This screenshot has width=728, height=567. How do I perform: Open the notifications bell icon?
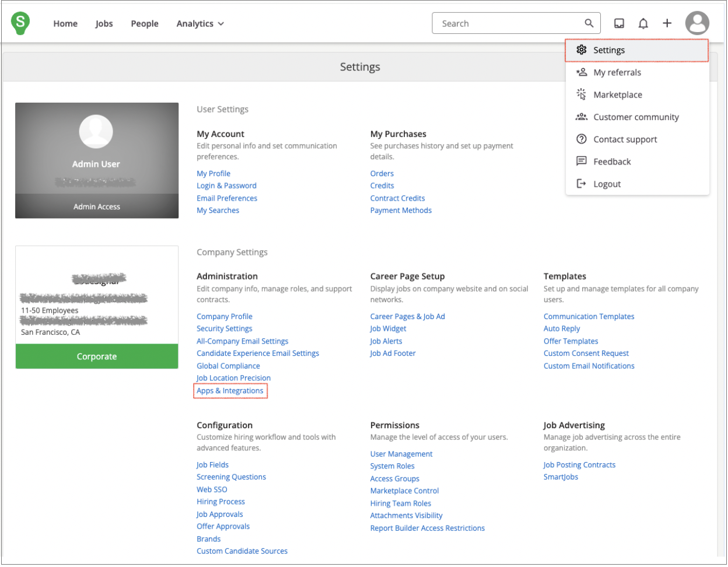(x=643, y=23)
